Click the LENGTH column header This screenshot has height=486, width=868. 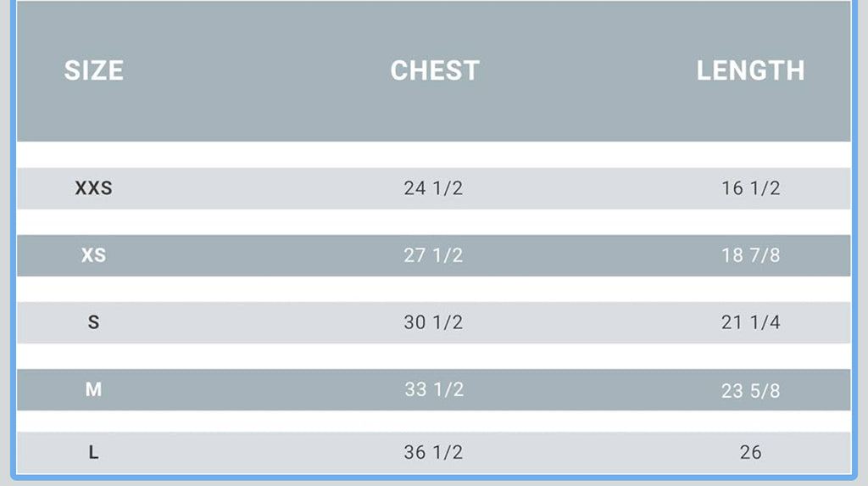(x=750, y=70)
